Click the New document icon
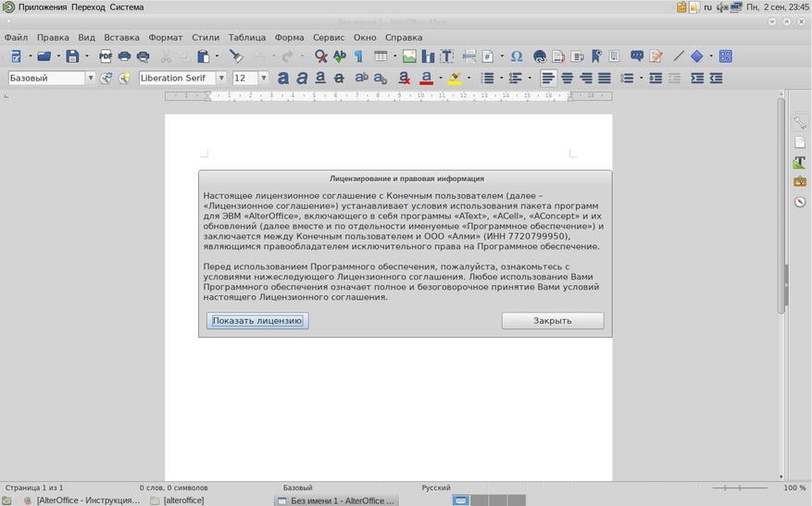Image resolution: width=812 pixels, height=506 pixels. point(16,56)
